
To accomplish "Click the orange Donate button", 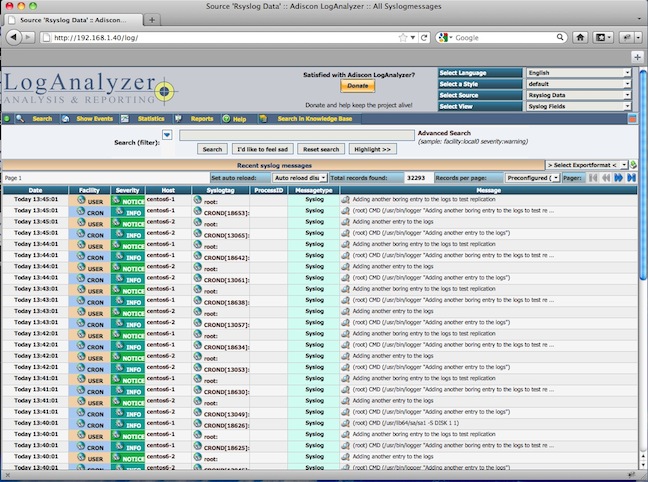I will pos(357,86).
